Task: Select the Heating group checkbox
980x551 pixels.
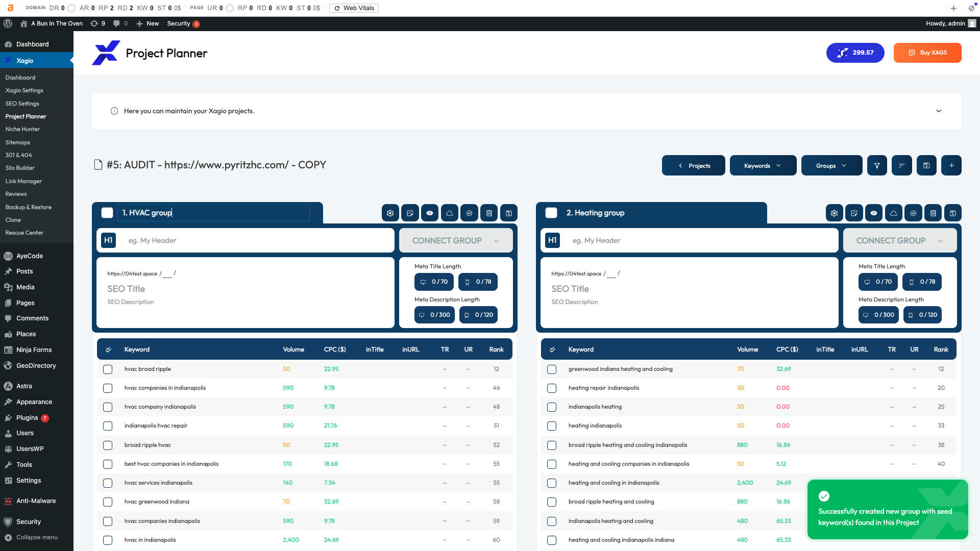Action: 551,213
